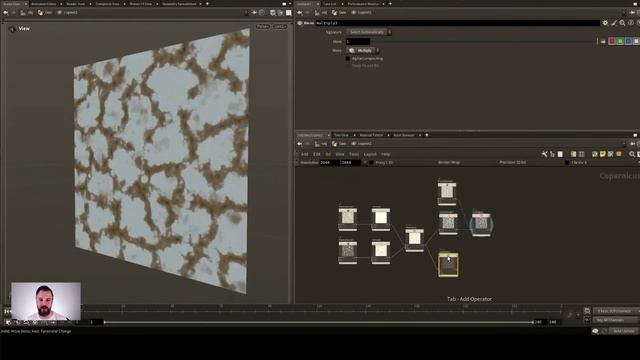Switch to the Geometry Spreadsheet tab
Viewport: 640px width, 360px height.
pos(179,4)
